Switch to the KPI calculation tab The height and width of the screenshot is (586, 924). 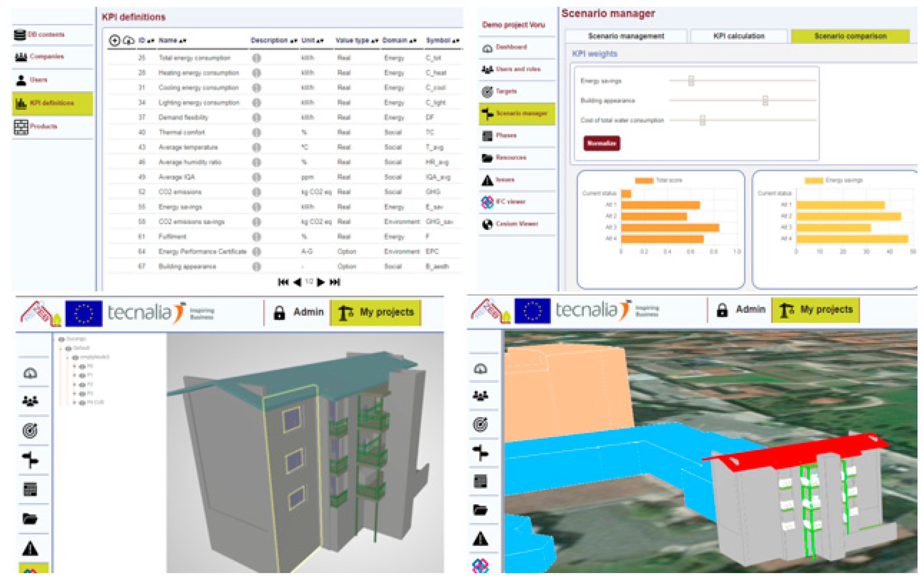coord(738,36)
